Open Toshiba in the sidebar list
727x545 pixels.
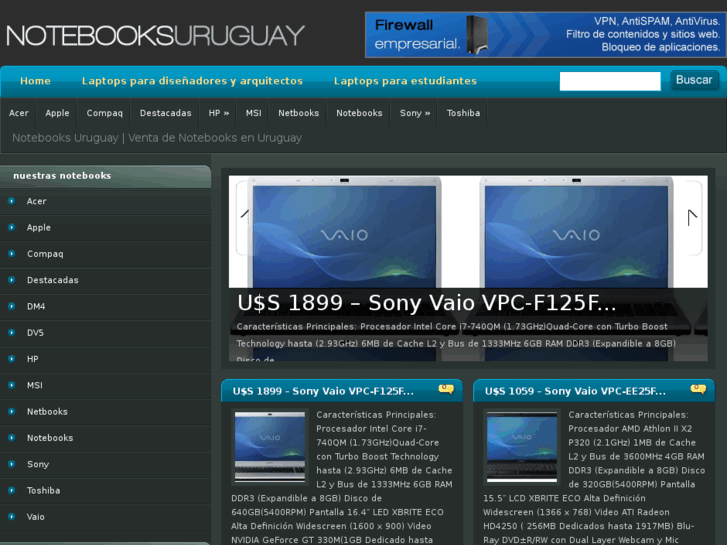[43, 491]
